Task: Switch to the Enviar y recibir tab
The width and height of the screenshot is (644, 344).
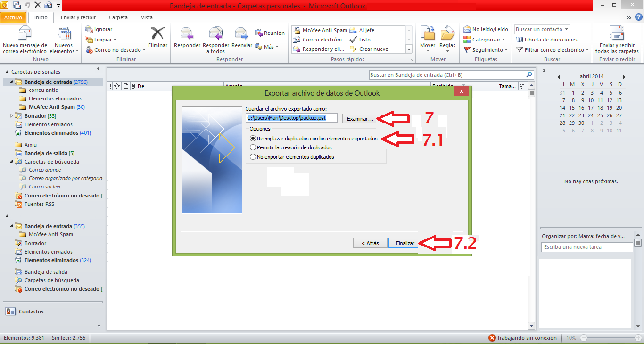Action: [x=78, y=17]
